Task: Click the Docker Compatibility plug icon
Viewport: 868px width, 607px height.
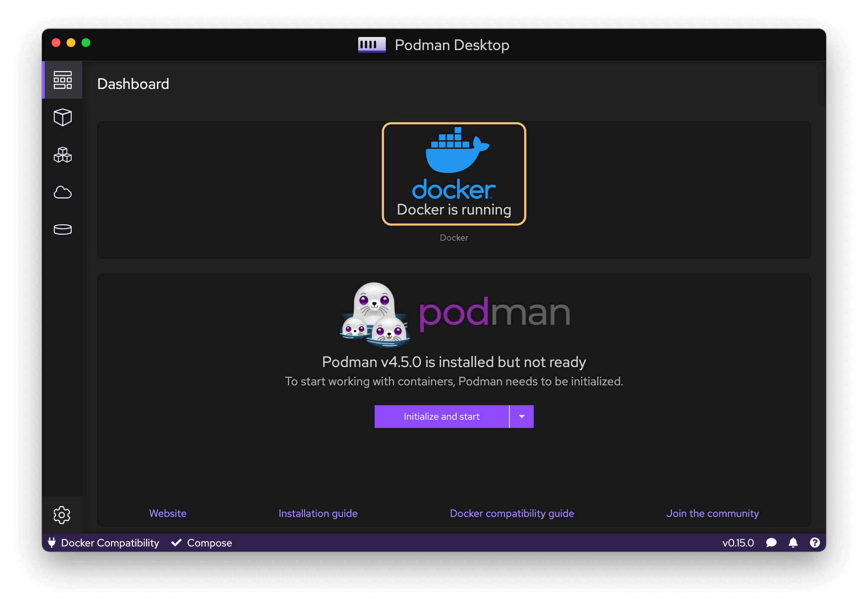Action: (x=52, y=543)
